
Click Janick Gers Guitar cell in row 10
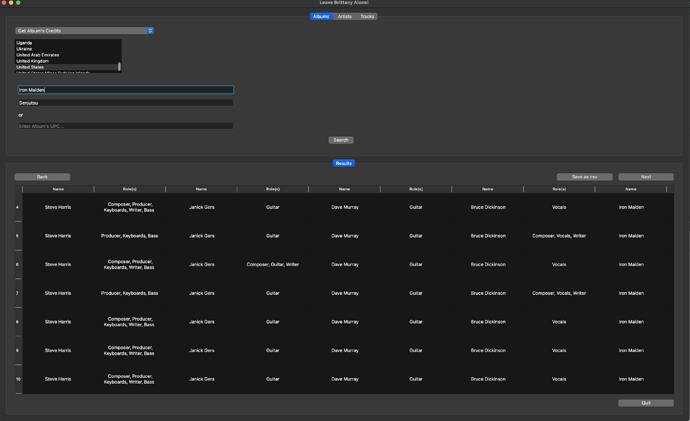273,379
